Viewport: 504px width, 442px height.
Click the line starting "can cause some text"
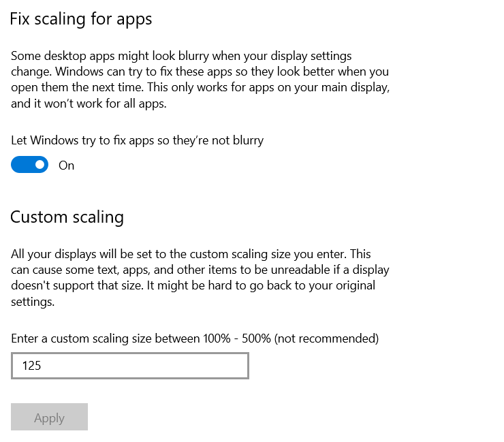[200, 270]
